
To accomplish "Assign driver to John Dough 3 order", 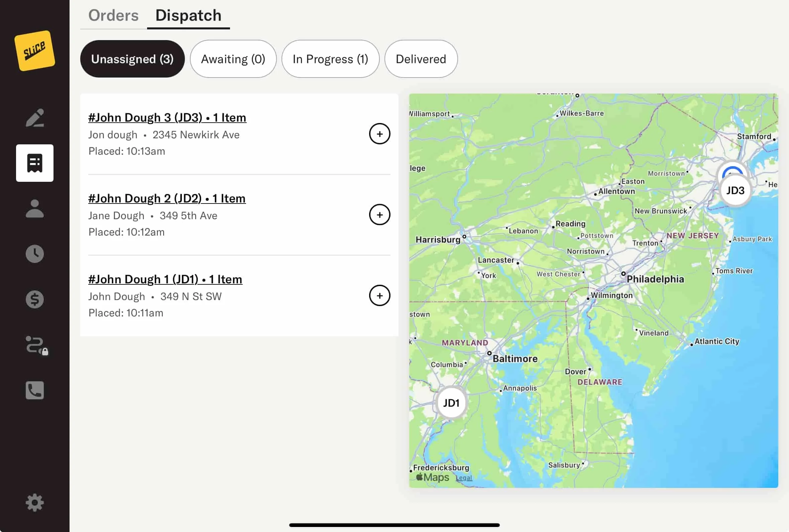I will (x=379, y=134).
